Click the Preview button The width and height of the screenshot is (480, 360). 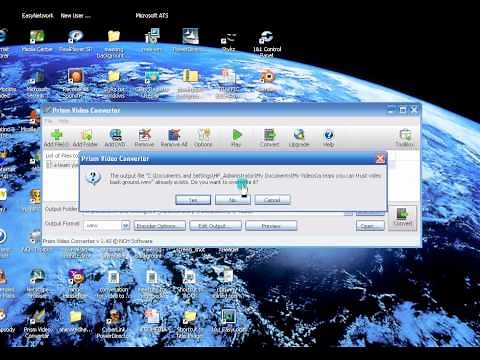pos(271,226)
